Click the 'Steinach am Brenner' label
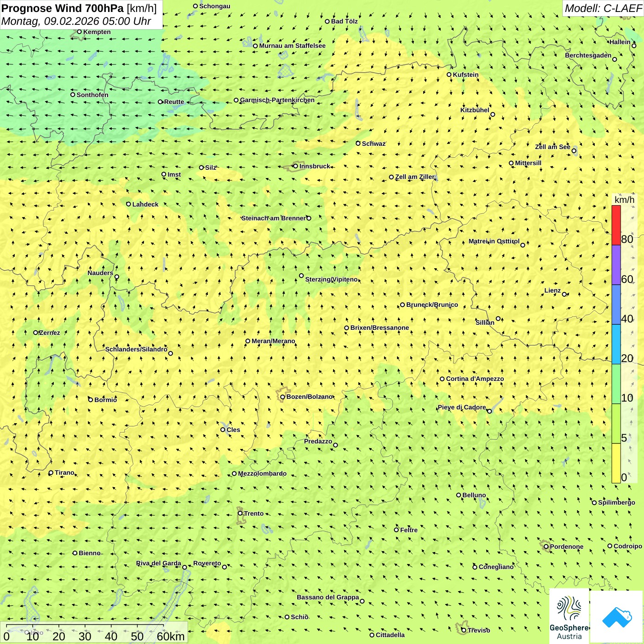The height and width of the screenshot is (644, 644). 274,218
